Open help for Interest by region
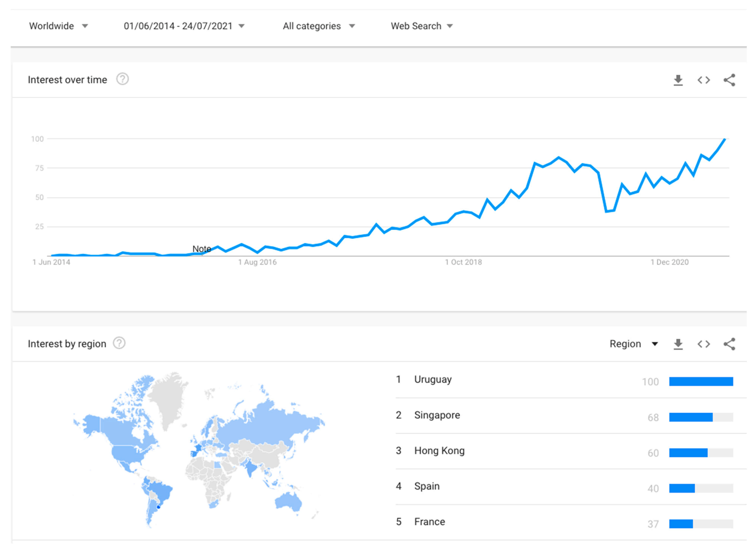The width and height of the screenshot is (756, 550). [119, 343]
